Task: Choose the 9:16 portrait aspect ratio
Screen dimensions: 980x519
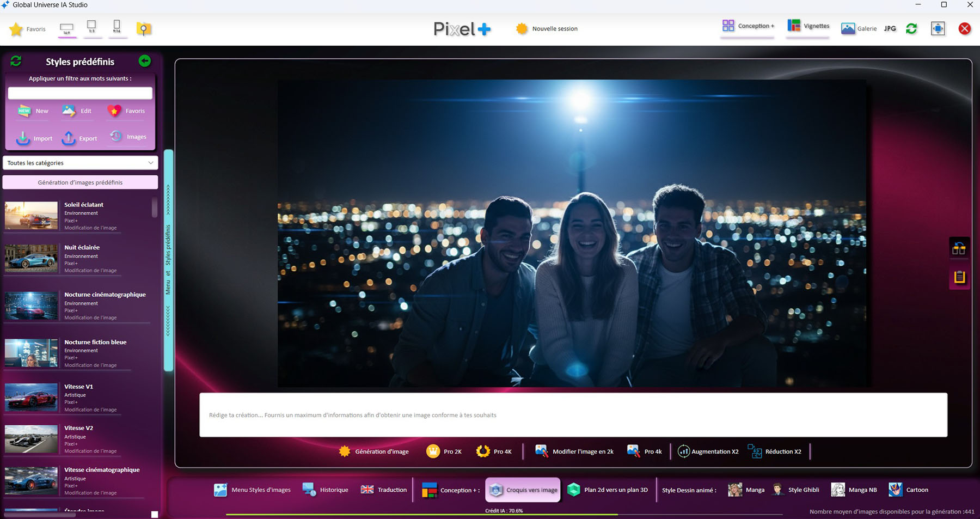Action: point(117,27)
